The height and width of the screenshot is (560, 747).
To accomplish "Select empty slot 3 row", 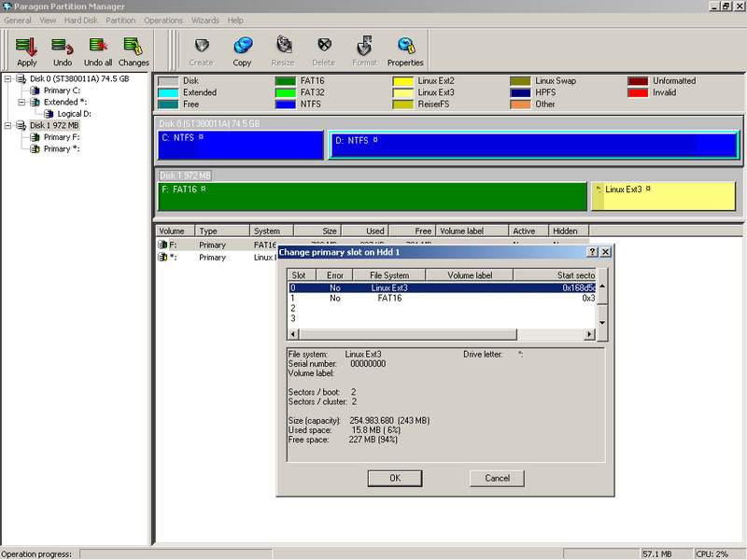I will pyautogui.click(x=442, y=318).
